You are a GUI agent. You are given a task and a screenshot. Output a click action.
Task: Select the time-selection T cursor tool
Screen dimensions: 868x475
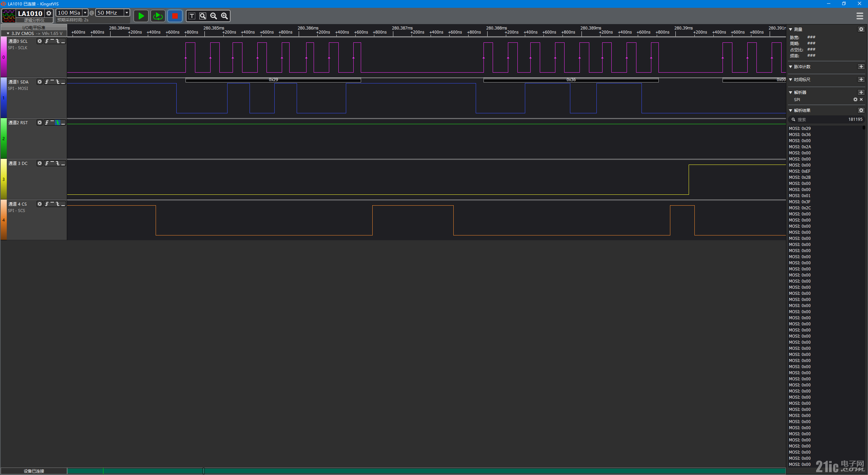tap(192, 16)
